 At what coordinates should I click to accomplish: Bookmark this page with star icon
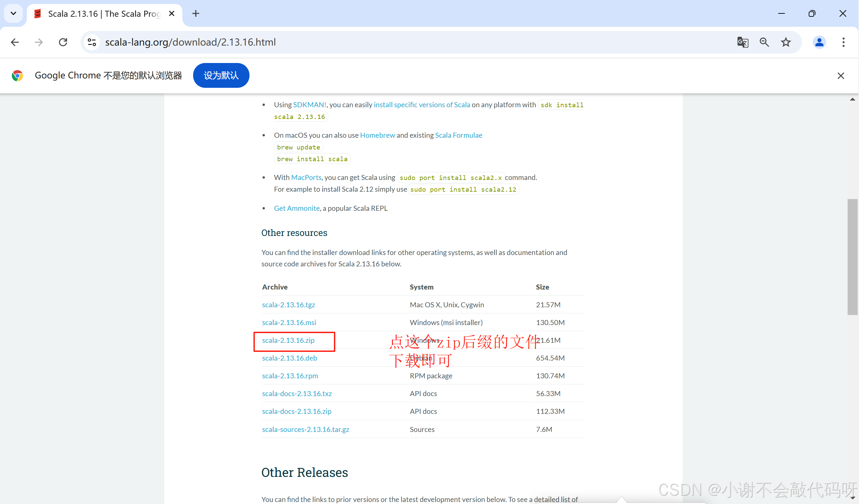(786, 42)
